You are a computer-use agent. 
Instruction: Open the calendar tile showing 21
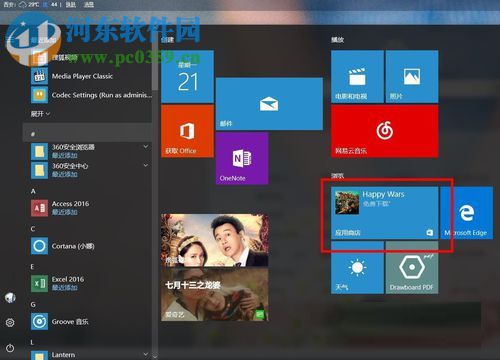(x=187, y=77)
